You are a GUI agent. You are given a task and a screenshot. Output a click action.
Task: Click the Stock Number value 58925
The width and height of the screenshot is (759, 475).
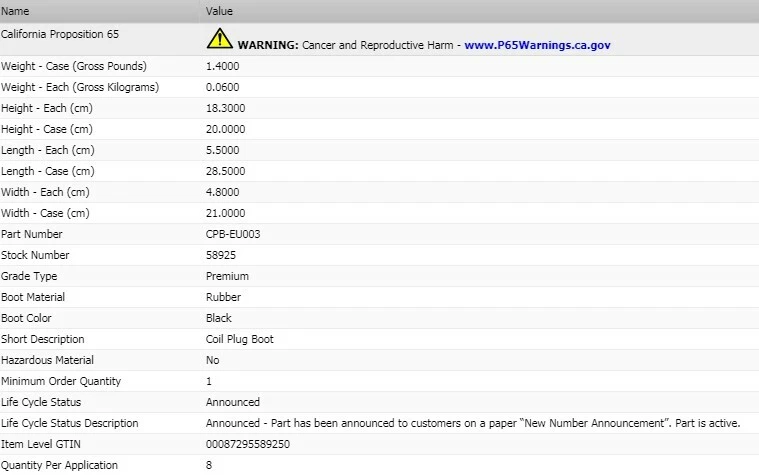tap(221, 255)
